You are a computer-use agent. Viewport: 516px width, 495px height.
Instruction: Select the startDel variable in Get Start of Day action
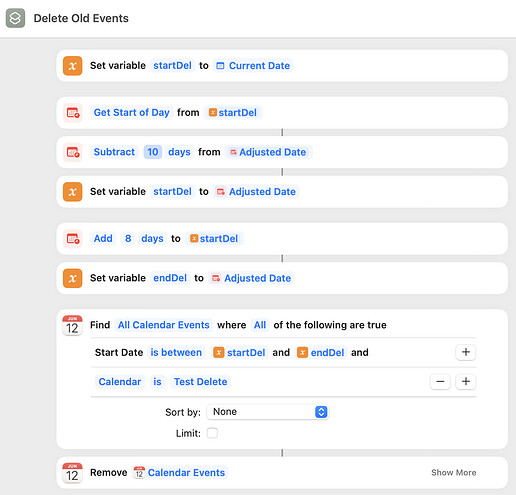click(x=233, y=113)
